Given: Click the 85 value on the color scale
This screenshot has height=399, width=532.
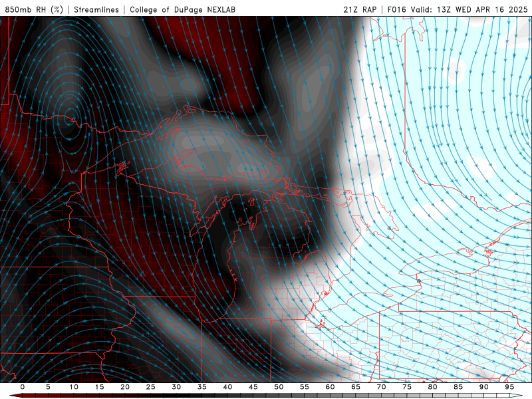Looking at the screenshot, I should point(458,387).
